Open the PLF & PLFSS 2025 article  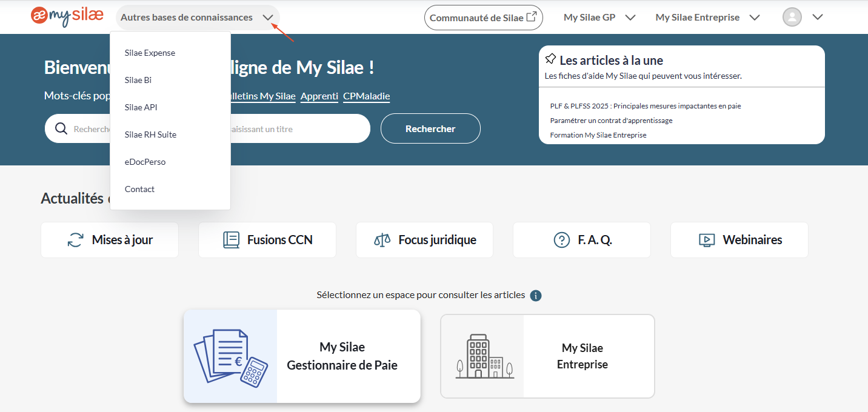click(645, 106)
